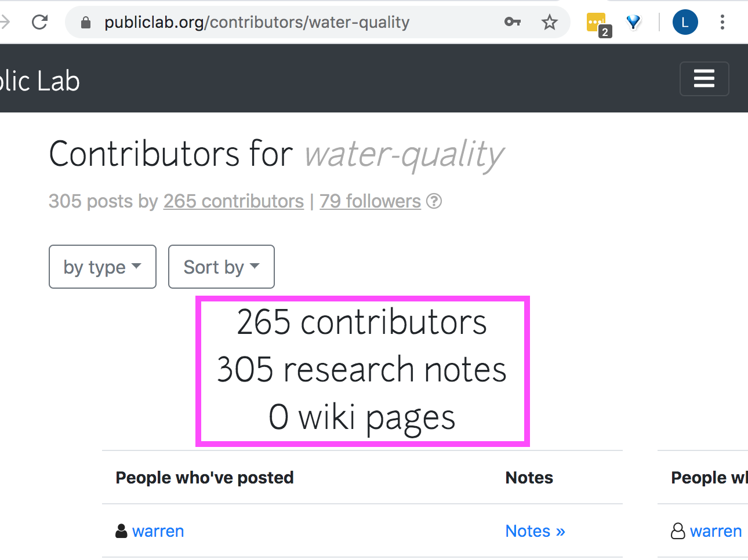
Task: Open your profile avatar menu
Action: 685,22
